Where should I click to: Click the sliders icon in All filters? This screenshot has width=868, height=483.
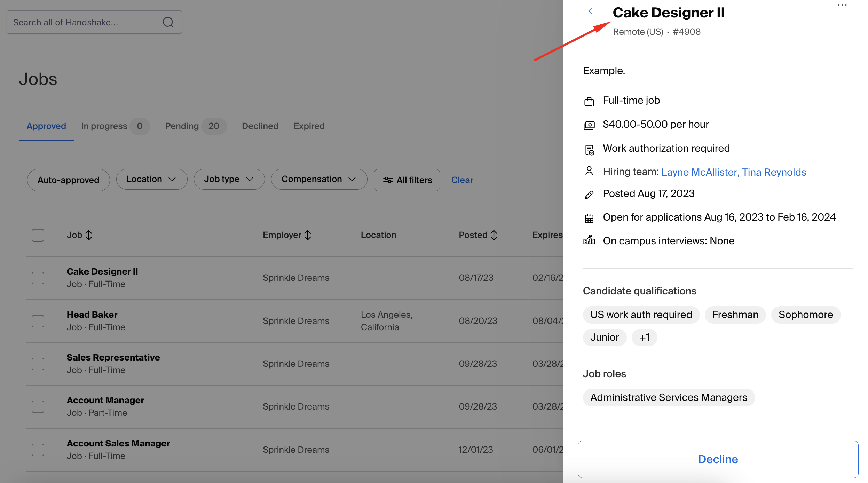[x=388, y=180]
